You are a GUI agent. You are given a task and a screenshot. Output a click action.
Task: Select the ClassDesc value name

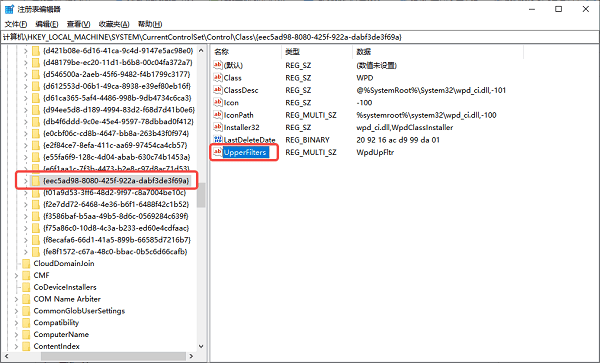point(241,90)
